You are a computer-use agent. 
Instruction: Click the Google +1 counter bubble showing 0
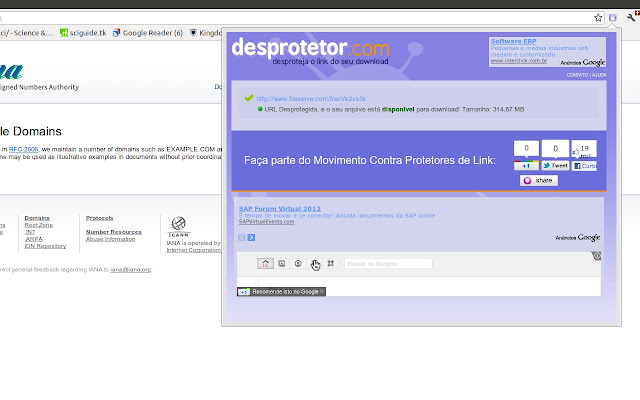pyautogui.click(x=526, y=148)
